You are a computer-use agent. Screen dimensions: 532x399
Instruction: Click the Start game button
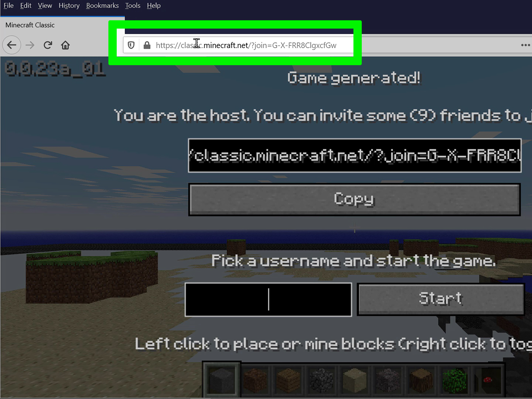[x=440, y=298]
